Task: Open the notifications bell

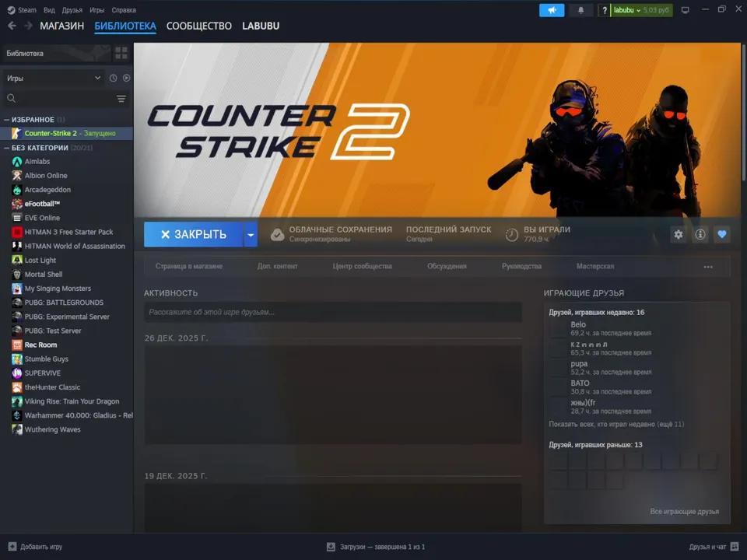Action: pyautogui.click(x=580, y=10)
